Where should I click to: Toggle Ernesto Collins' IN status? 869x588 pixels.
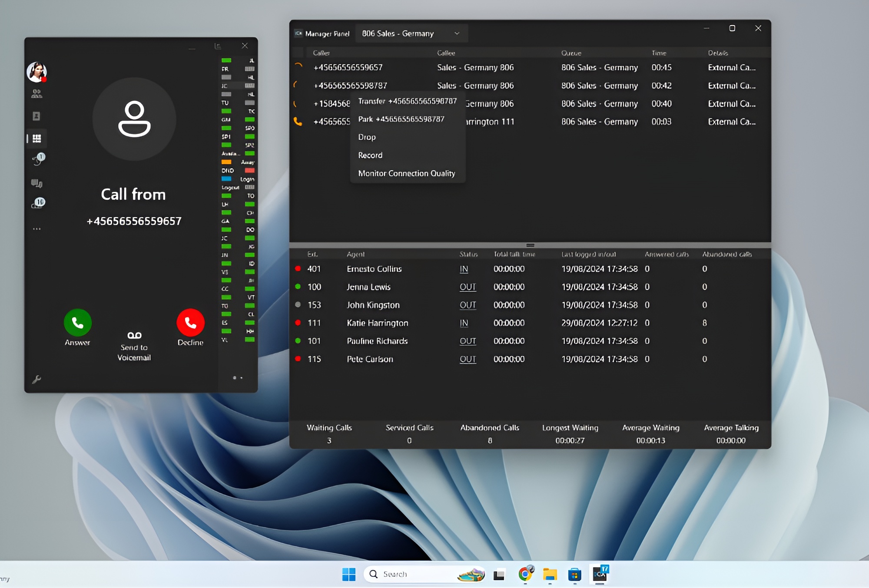tap(464, 269)
